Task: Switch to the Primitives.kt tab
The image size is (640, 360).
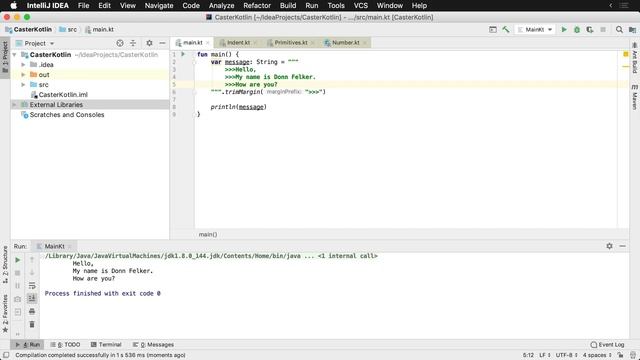Action: 291,42
